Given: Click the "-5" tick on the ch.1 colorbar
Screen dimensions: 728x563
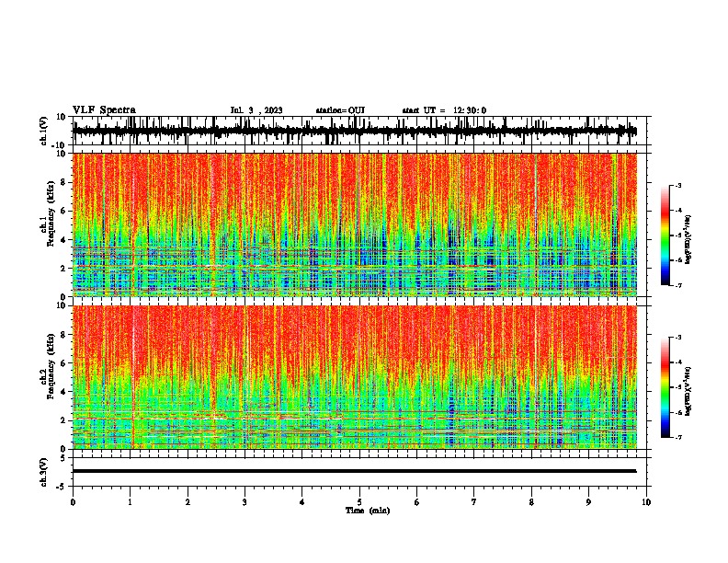Looking at the screenshot, I should tap(678, 236).
